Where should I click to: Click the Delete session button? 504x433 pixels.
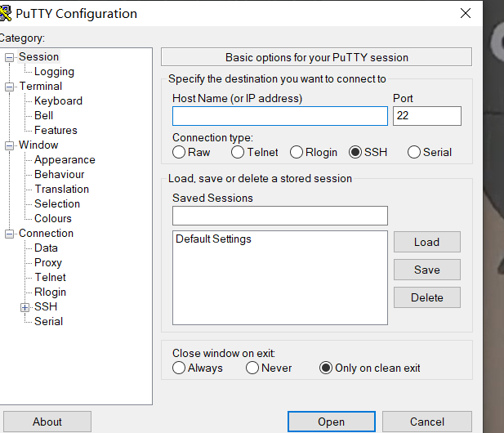427,297
